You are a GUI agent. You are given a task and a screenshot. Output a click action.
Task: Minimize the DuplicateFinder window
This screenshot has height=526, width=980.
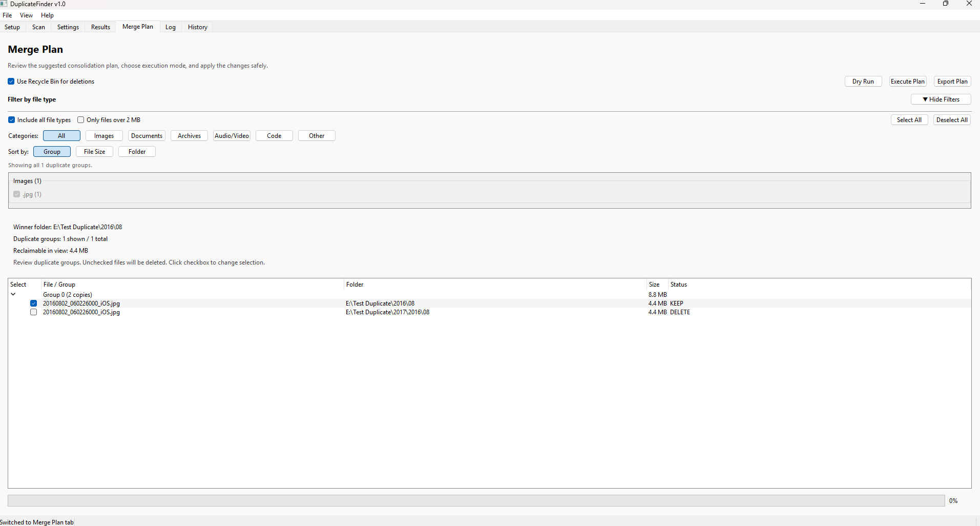pos(923,4)
